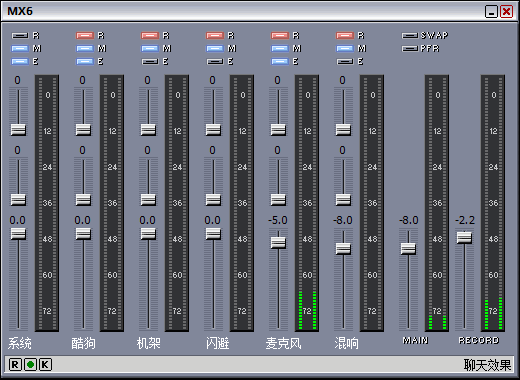The height and width of the screenshot is (380, 520).
Task: Toggle the R button on 机架 channel
Action: pyautogui.click(x=150, y=35)
